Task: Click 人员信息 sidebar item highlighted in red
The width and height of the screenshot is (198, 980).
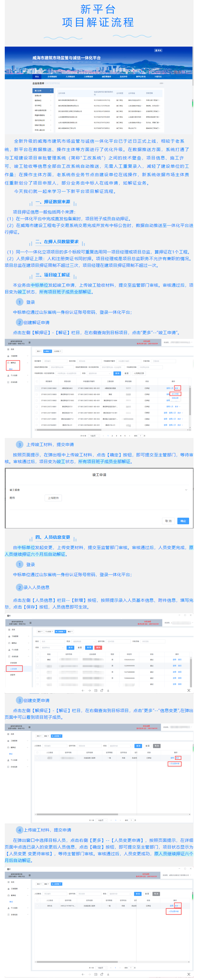Action: 14,669
